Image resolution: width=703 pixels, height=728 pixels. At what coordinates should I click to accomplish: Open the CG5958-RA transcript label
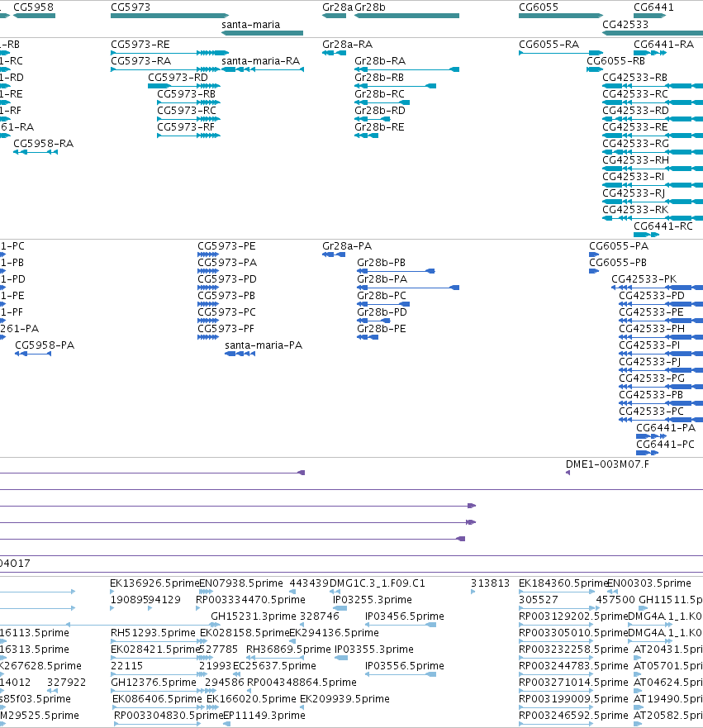(x=44, y=144)
